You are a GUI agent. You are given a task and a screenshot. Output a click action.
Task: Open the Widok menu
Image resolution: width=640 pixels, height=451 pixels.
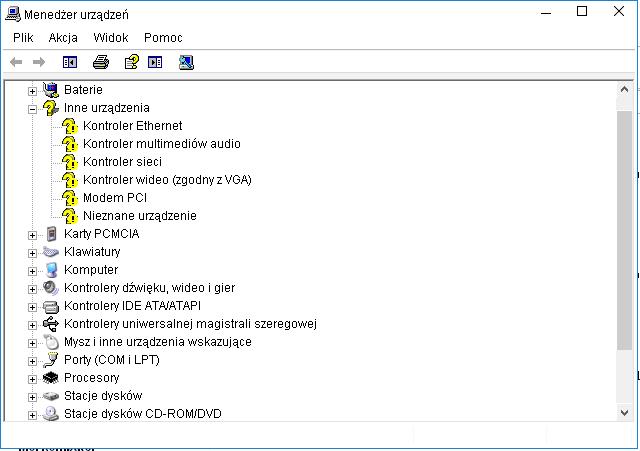(x=111, y=38)
